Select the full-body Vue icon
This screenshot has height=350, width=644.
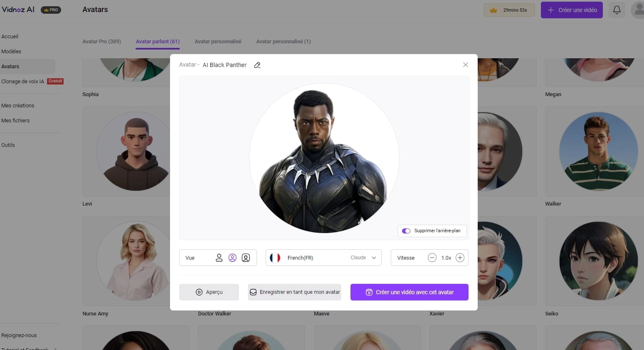point(219,258)
